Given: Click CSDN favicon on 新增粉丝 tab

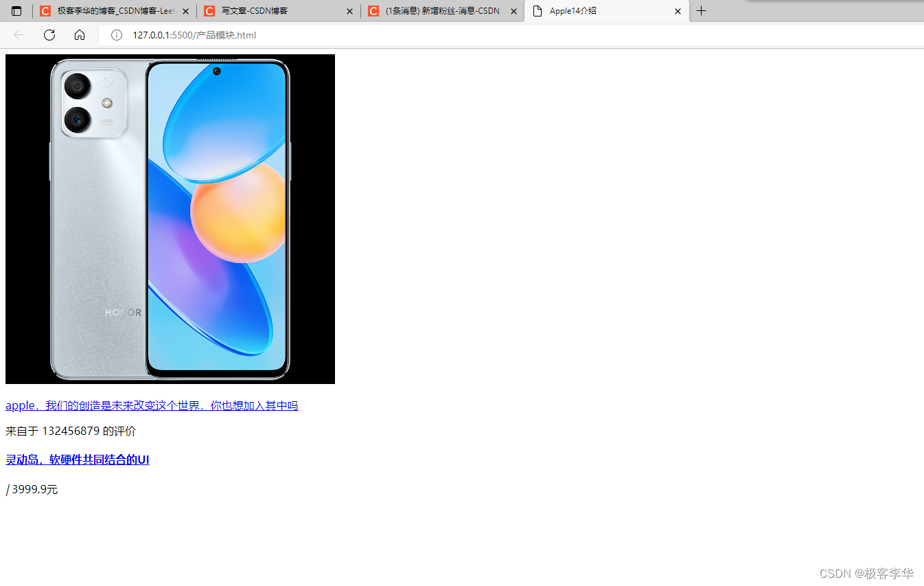Looking at the screenshot, I should tap(373, 11).
